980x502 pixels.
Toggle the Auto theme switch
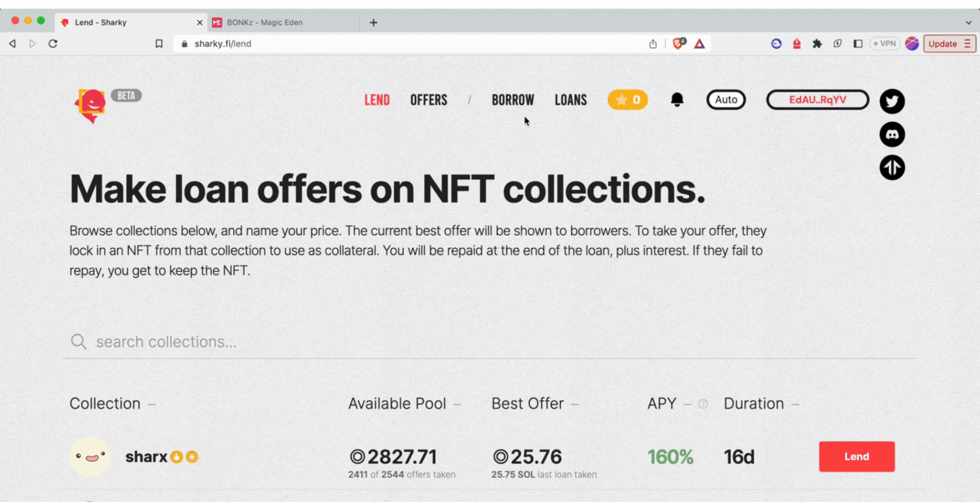(726, 100)
